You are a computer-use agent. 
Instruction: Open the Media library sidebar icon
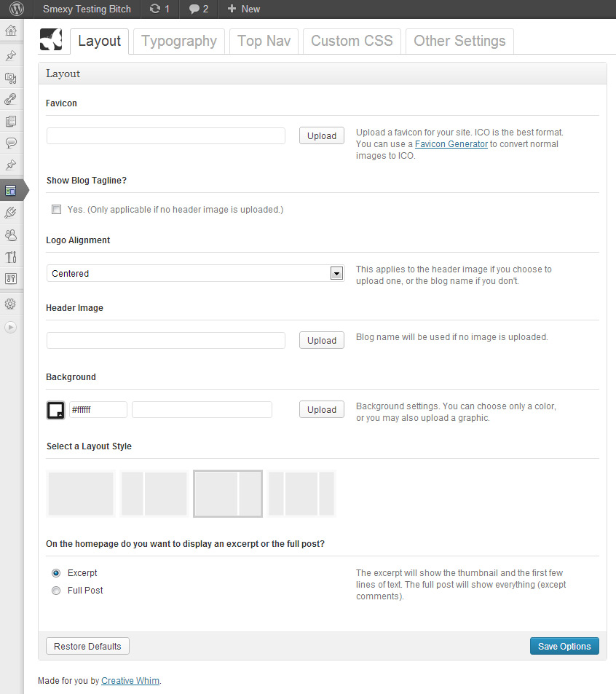tap(11, 78)
